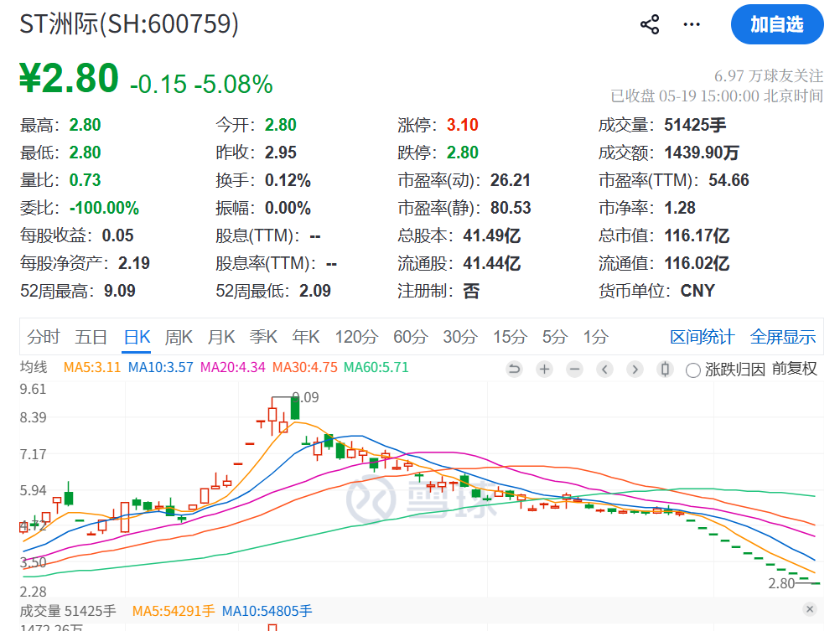Select the 周K chart tab
The height and width of the screenshot is (631, 840).
179,337
